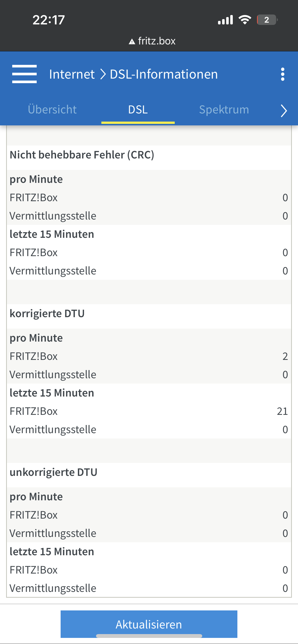Click the Internet breadcrumb link
Image resolution: width=298 pixels, height=644 pixels.
point(72,74)
